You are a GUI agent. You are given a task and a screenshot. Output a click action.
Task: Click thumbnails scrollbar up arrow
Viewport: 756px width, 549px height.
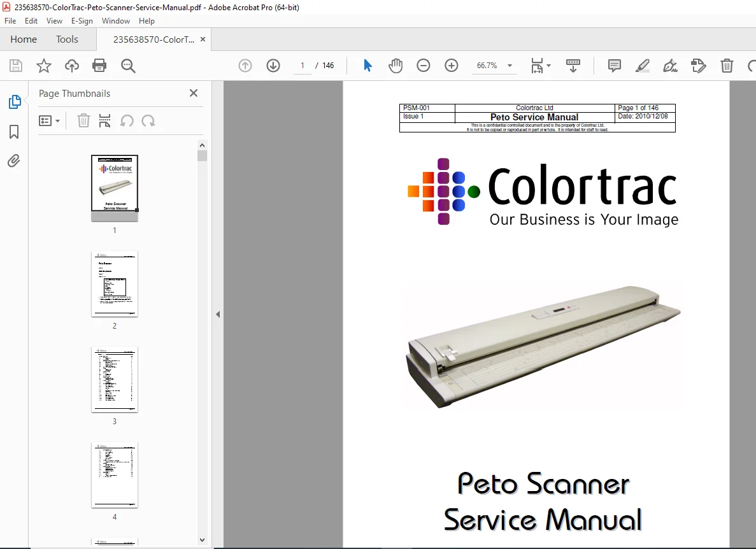pos(203,145)
